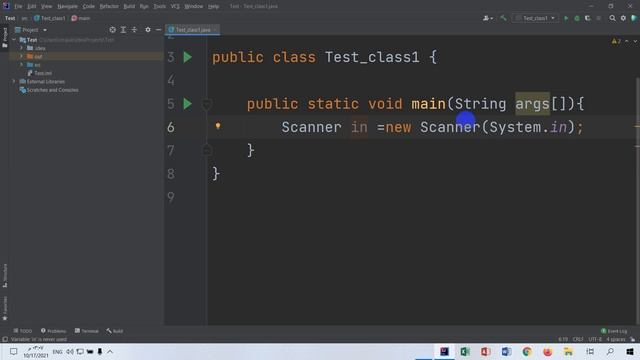Click CRLF line separator in status bar
Screen dimensions: 640x360
pyautogui.click(x=578, y=339)
